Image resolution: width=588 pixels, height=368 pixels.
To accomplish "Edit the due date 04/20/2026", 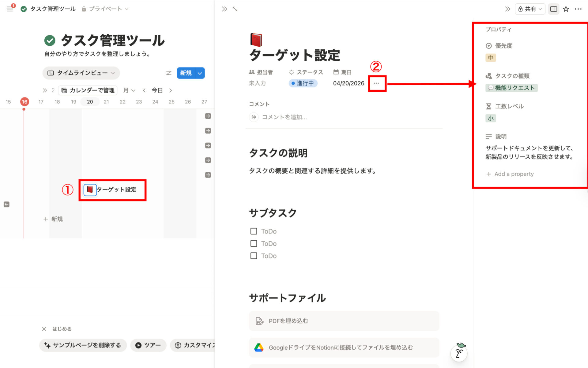I will pyautogui.click(x=349, y=83).
